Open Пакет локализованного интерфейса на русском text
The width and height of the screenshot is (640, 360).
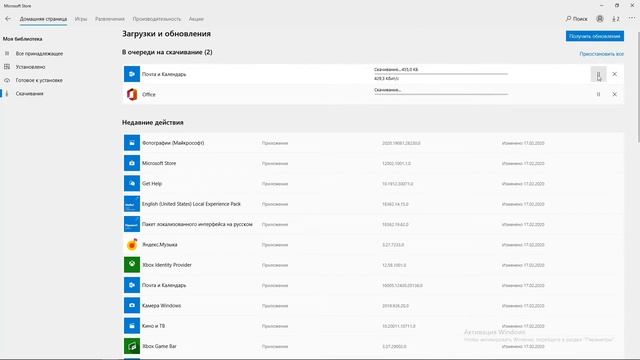(197, 224)
